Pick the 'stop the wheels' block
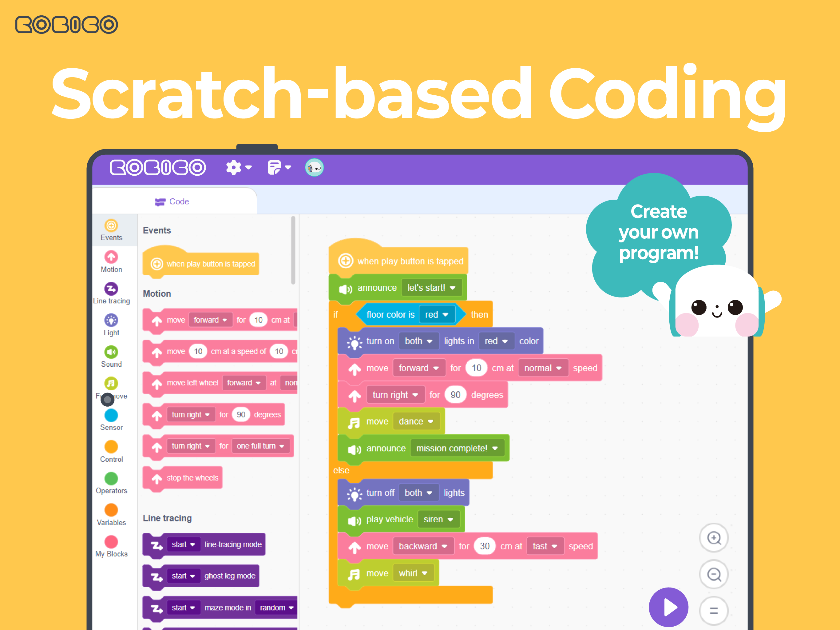 click(x=183, y=478)
